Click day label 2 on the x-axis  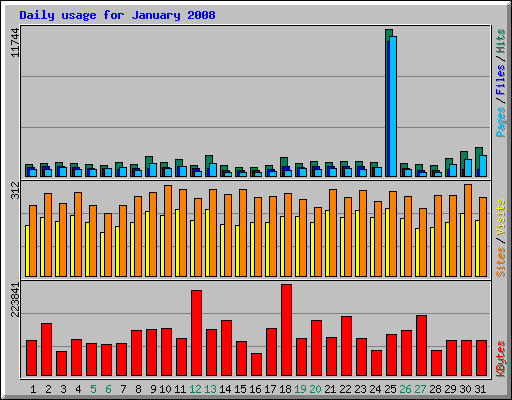pyautogui.click(x=48, y=389)
